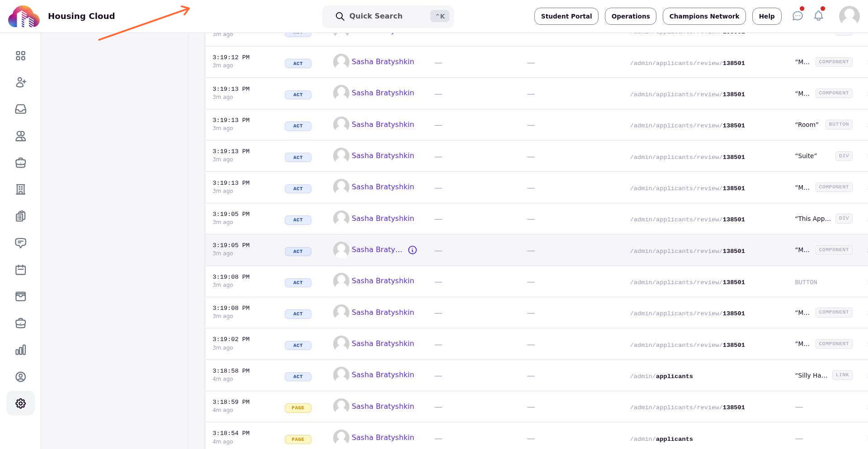Screen dimensions: 868x449
Task: Click the add-user icon in sidebar
Action: tap(20, 82)
